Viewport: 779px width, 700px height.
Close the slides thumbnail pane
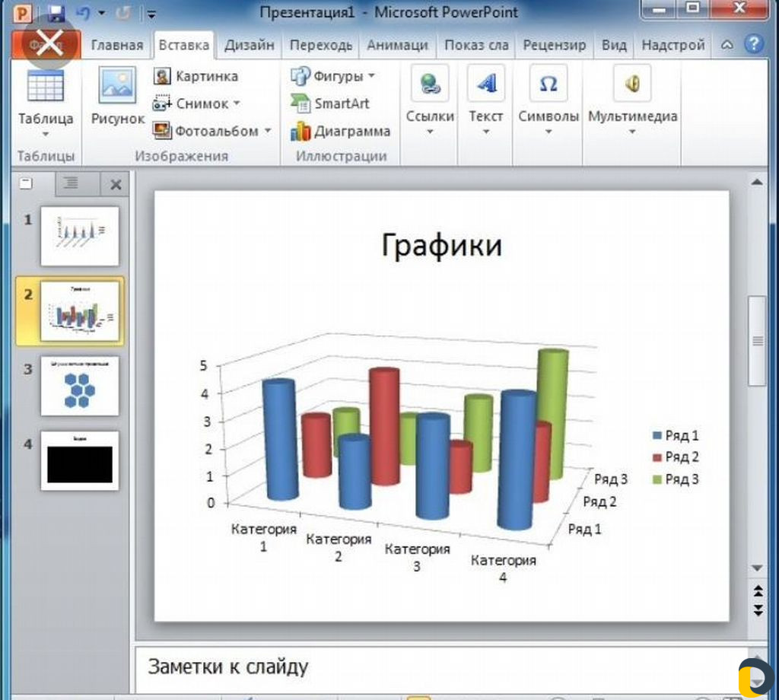(116, 185)
